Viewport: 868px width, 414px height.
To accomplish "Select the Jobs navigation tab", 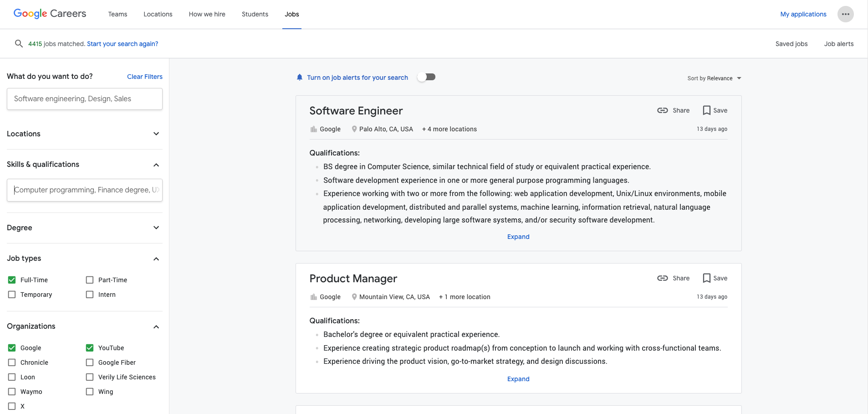I will pyautogui.click(x=292, y=14).
